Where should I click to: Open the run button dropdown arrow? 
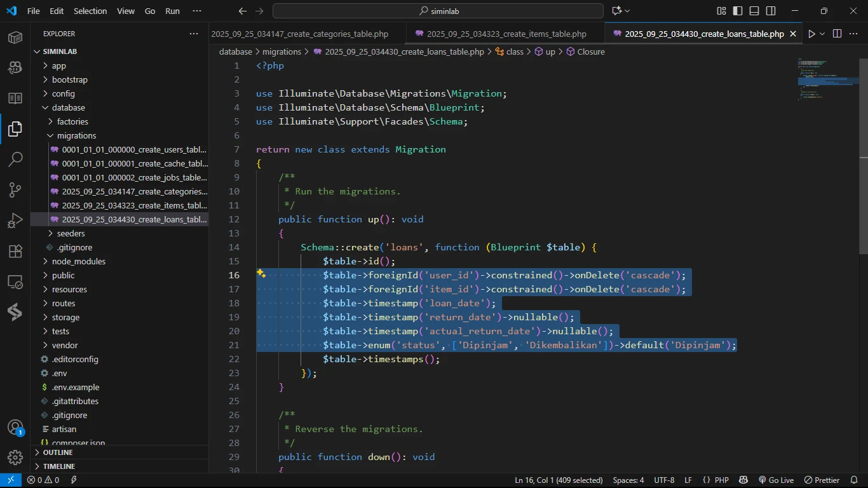pos(822,34)
